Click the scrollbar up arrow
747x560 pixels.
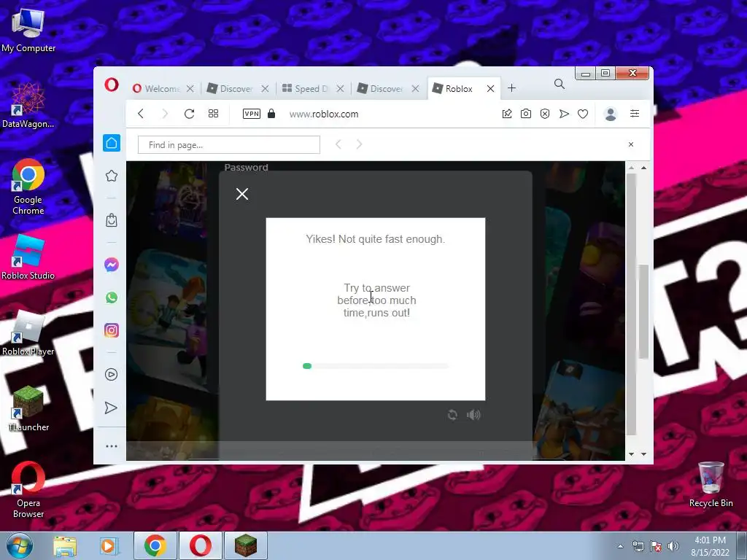pos(643,168)
